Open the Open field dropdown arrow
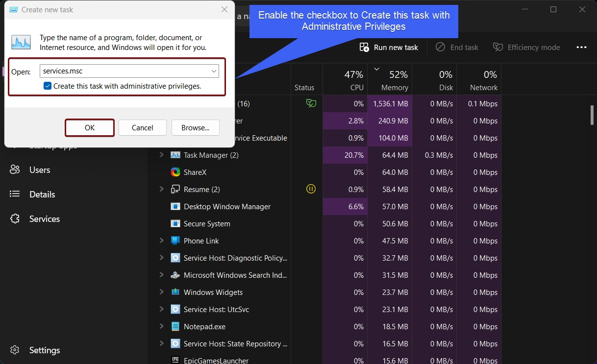Screen dimensions: 597x364 coord(214,71)
